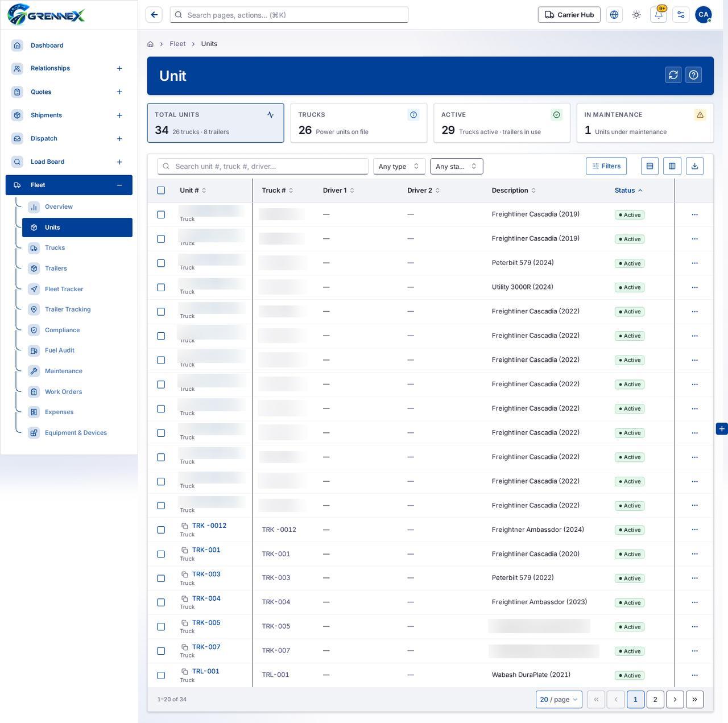Toggle the select-all checkbox in table header
This screenshot has height=723, width=728.
coord(161,191)
